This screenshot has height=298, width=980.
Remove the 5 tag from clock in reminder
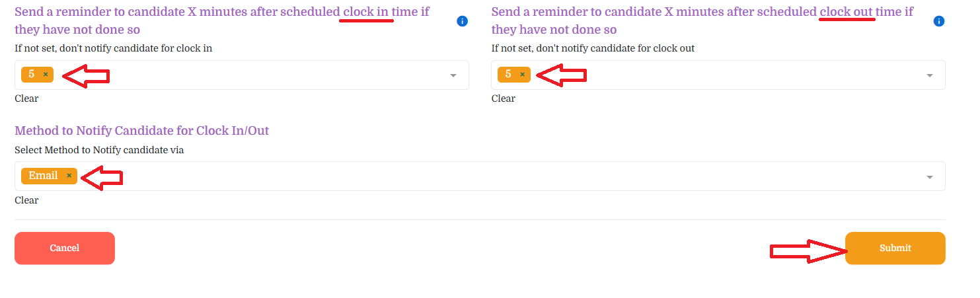coord(46,75)
